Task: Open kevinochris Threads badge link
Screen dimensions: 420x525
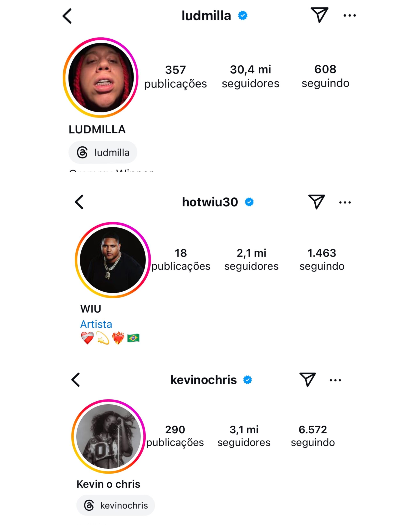Action: 116,506
